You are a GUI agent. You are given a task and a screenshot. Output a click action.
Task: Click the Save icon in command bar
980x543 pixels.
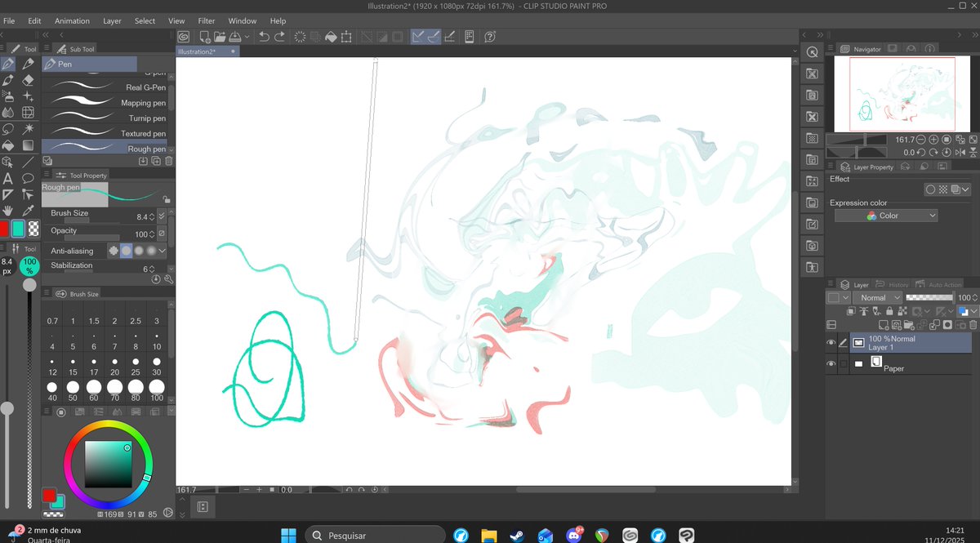[x=235, y=37]
